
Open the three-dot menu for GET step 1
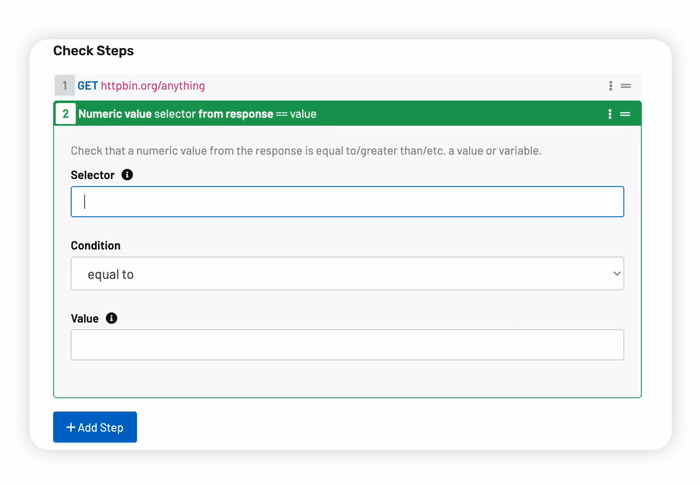tap(610, 86)
